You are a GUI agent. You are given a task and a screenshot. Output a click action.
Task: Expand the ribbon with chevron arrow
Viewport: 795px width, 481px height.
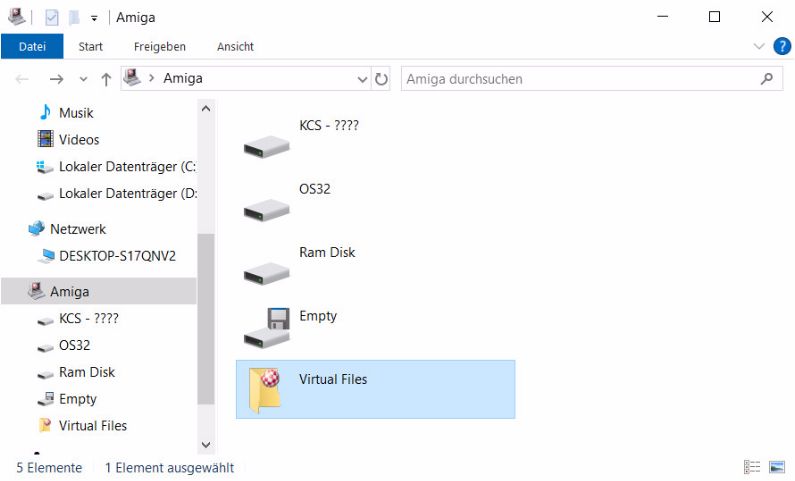(759, 47)
